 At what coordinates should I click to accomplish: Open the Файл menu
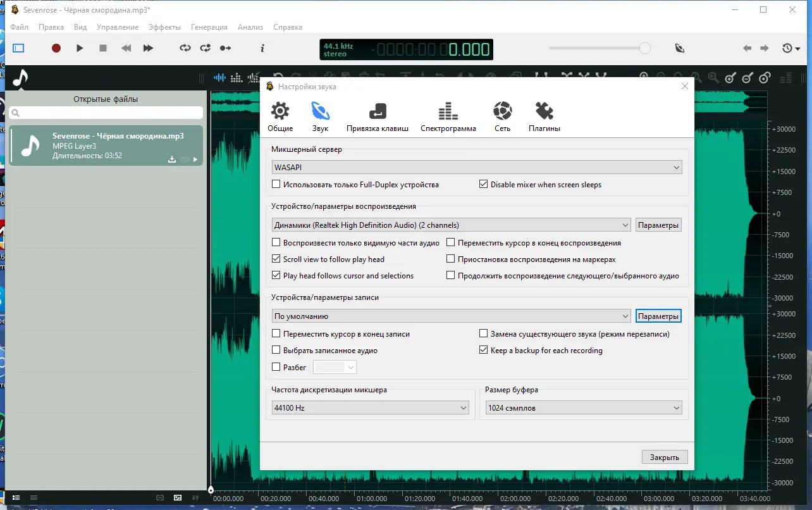20,27
